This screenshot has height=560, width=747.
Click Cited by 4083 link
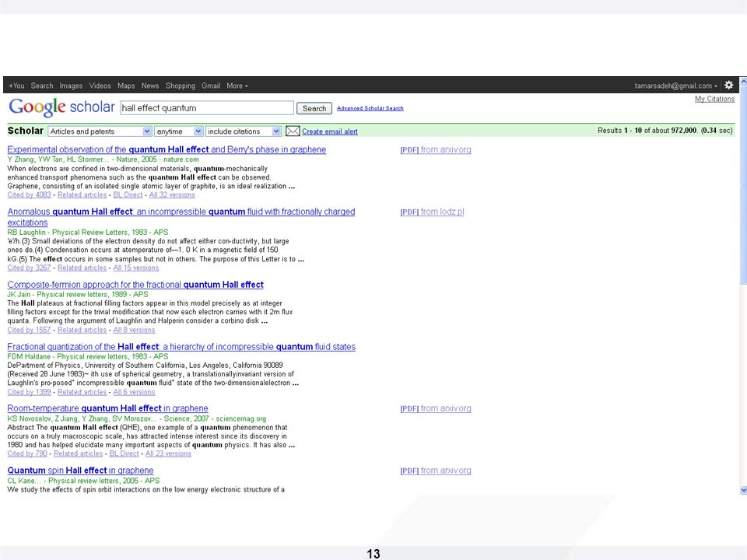(29, 194)
